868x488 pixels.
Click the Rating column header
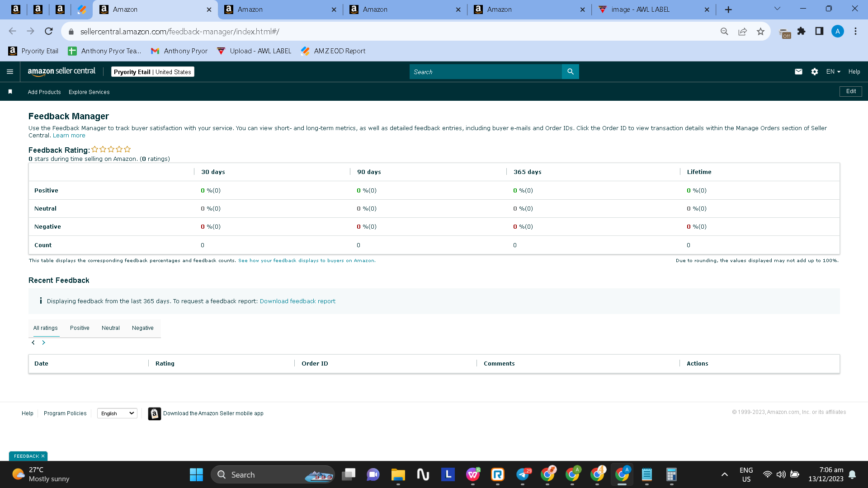pos(165,364)
